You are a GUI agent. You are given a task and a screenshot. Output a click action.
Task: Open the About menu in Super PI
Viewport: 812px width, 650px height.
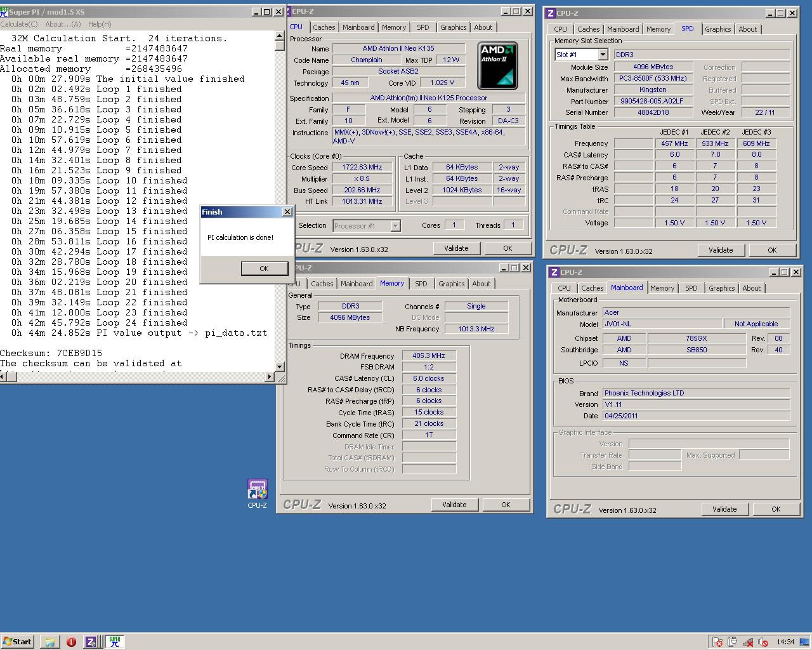point(63,24)
